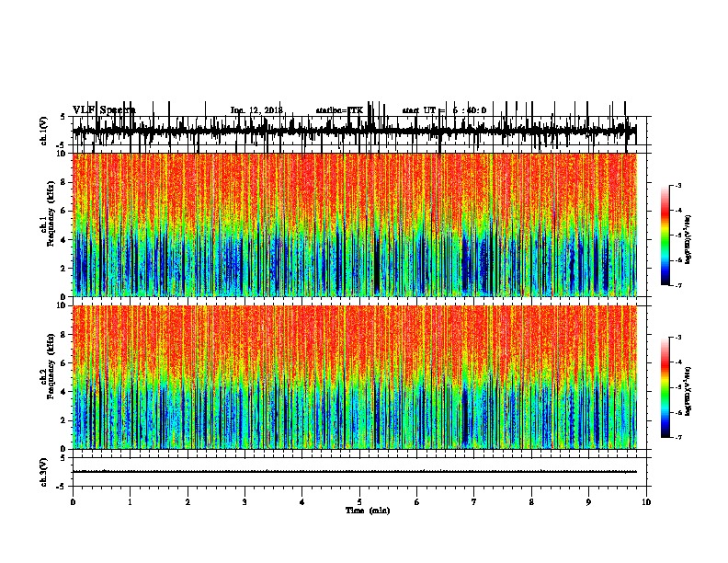
Task: Click the "ch.3(V)" axis label
Action: pos(43,472)
